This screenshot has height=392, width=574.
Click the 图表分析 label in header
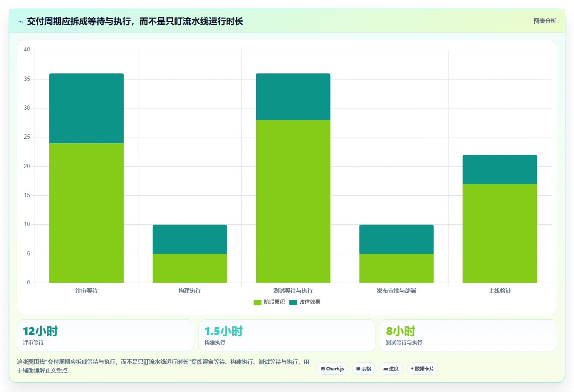pyautogui.click(x=545, y=21)
